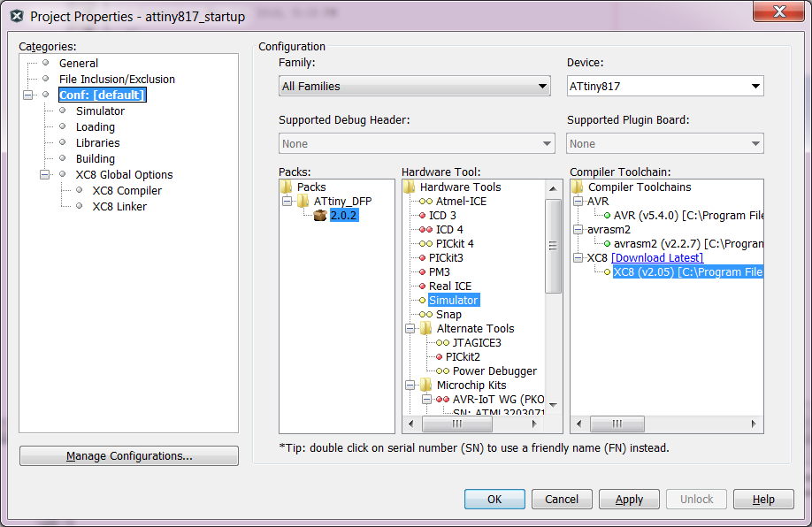Open the Family dropdown showing All Families
This screenshot has height=527, width=812.
pyautogui.click(x=415, y=86)
